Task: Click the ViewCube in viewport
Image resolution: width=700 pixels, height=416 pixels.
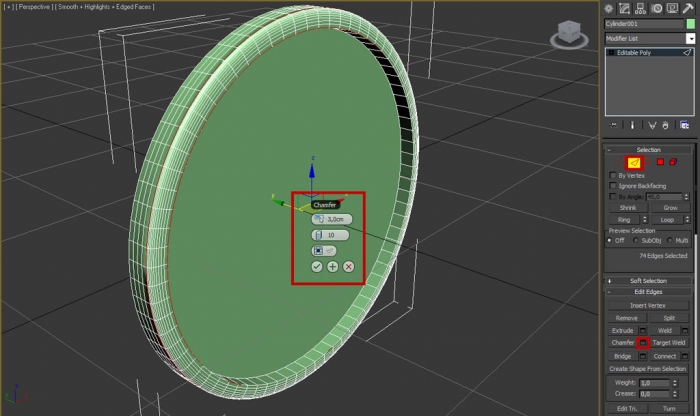Action: coord(569,34)
